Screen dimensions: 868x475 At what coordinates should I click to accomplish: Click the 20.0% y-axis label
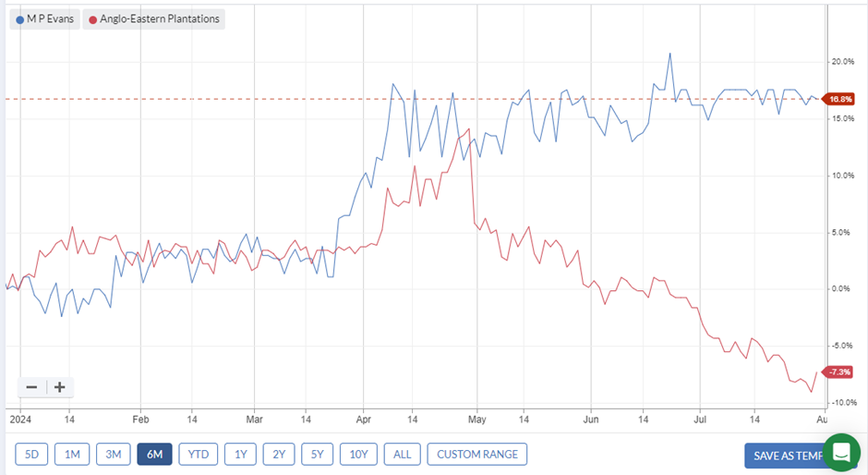click(843, 62)
